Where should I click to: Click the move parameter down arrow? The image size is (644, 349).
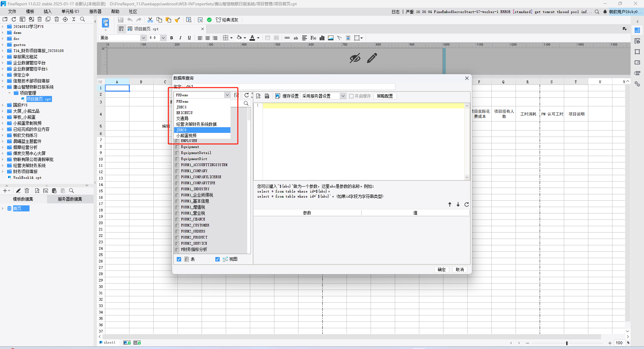458,204
